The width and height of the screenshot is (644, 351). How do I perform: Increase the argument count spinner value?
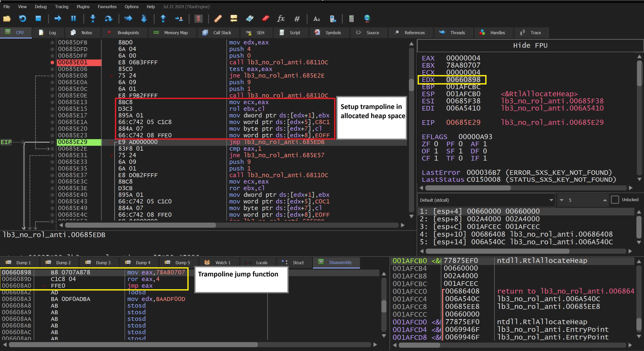[605, 200]
